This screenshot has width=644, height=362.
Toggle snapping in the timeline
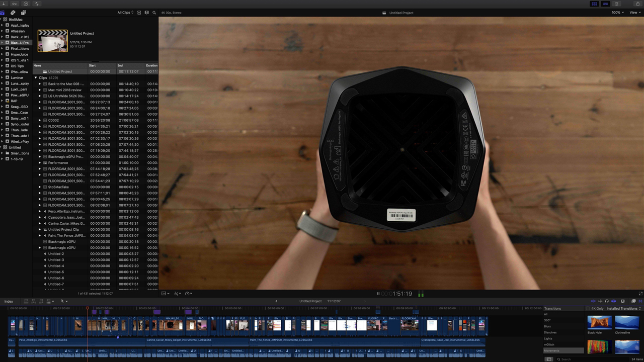[613, 301]
